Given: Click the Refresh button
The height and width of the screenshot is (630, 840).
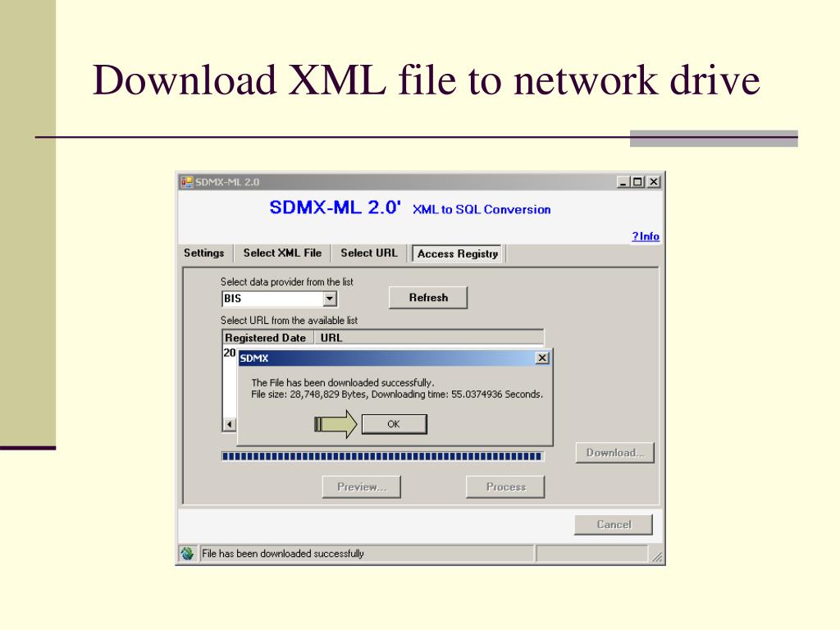Looking at the screenshot, I should (428, 298).
